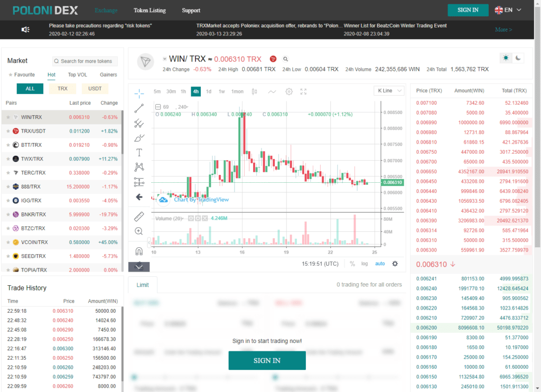
Task: Click sell order price 0.006650
Action: tap(426, 172)
